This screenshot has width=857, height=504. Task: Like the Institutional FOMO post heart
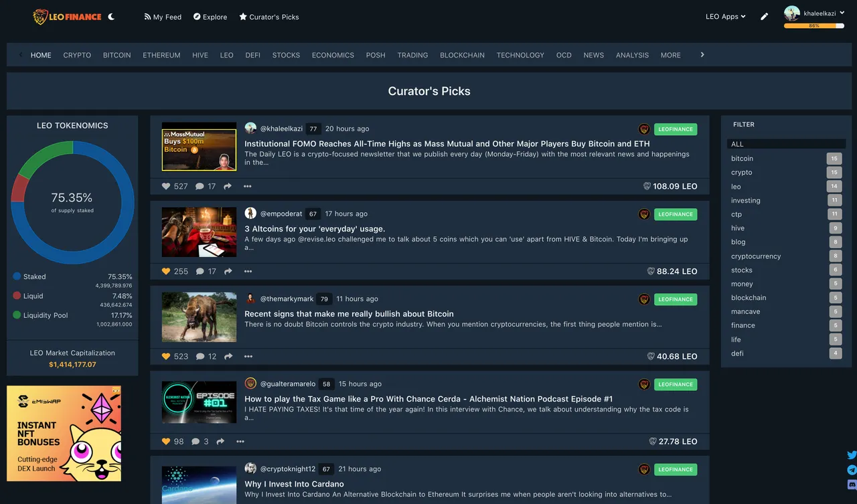166,186
